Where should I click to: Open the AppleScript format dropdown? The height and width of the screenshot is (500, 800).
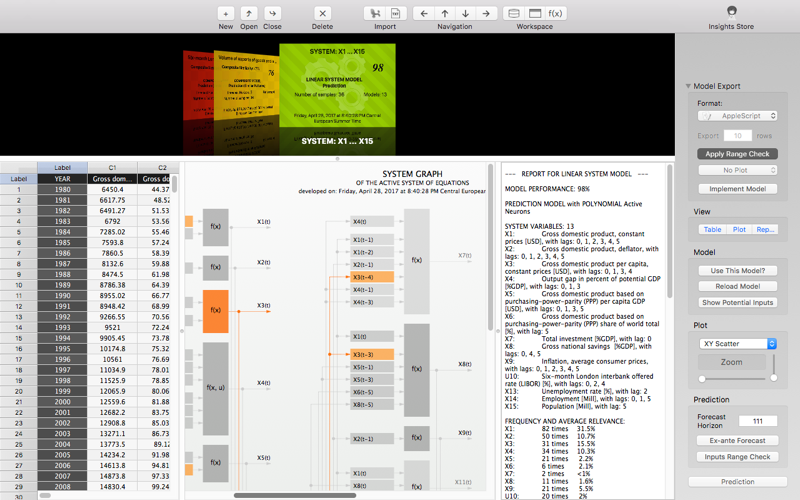pyautogui.click(x=737, y=116)
